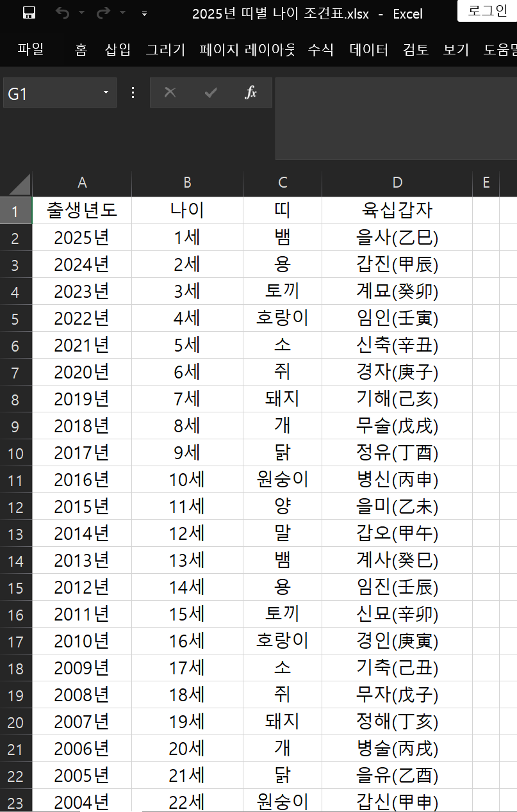
Task: Click the formula bar options dots
Action: (x=133, y=93)
